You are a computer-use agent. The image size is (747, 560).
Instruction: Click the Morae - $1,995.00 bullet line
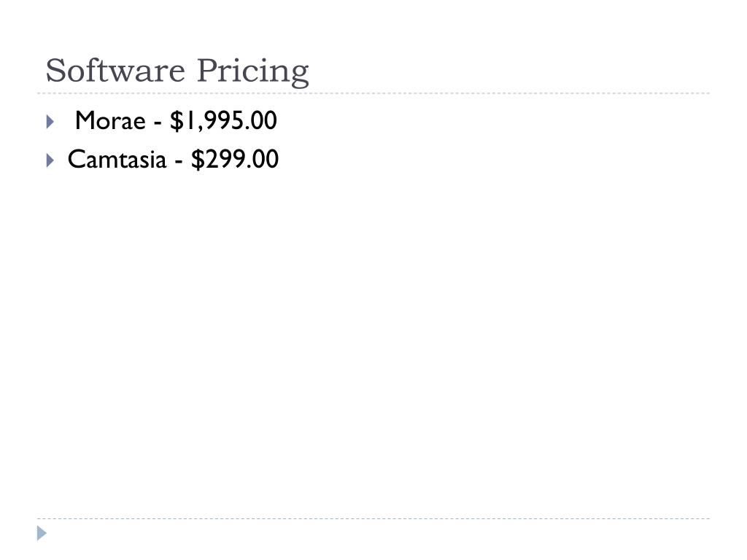point(177,121)
